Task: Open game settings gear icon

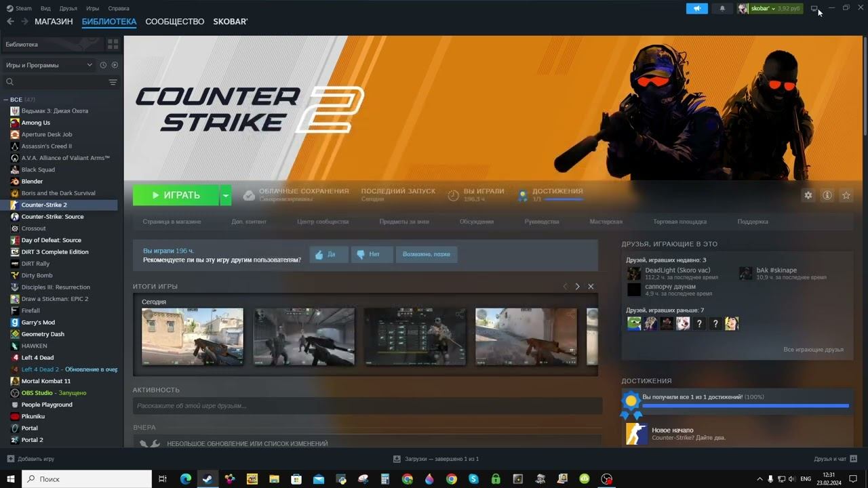Action: point(808,195)
